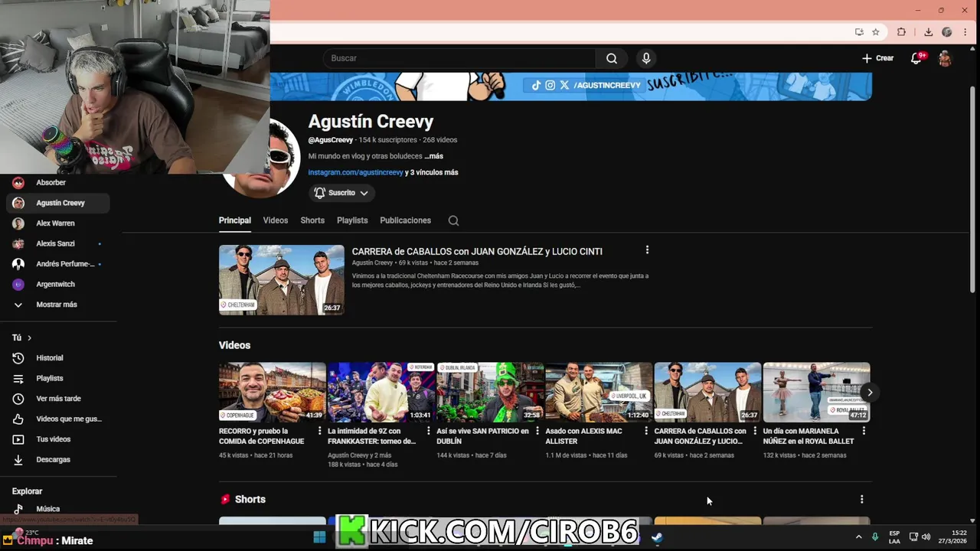980x551 pixels.
Task: Open Shorts section options menu
Action: [x=861, y=499]
